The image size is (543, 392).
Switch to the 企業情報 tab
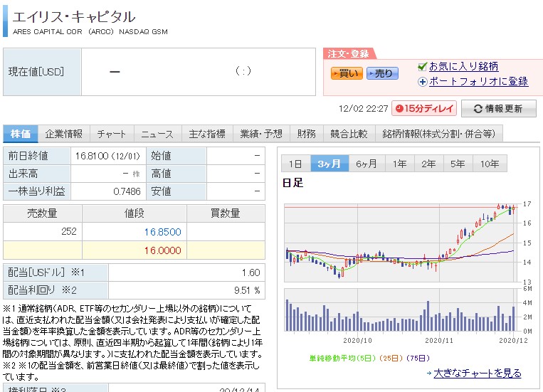tap(64, 134)
